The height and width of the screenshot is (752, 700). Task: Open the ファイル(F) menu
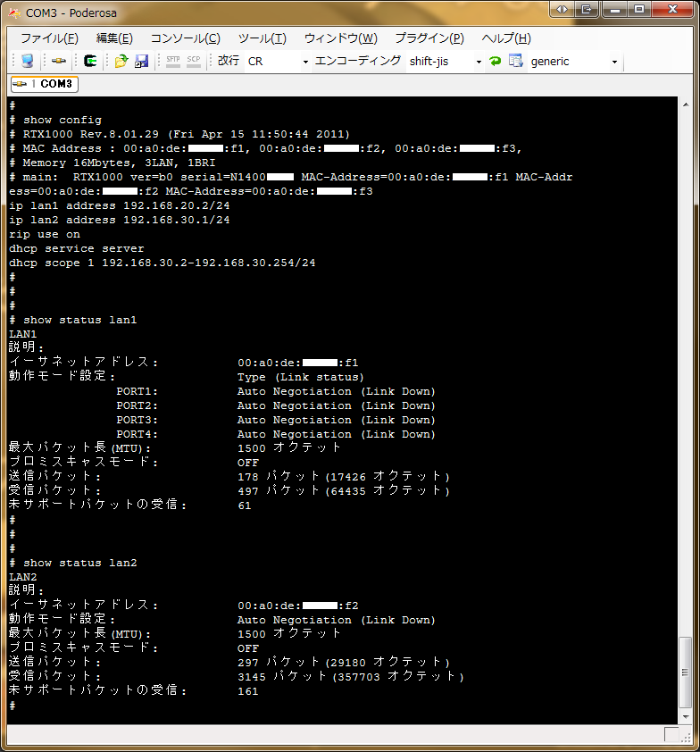click(x=49, y=38)
